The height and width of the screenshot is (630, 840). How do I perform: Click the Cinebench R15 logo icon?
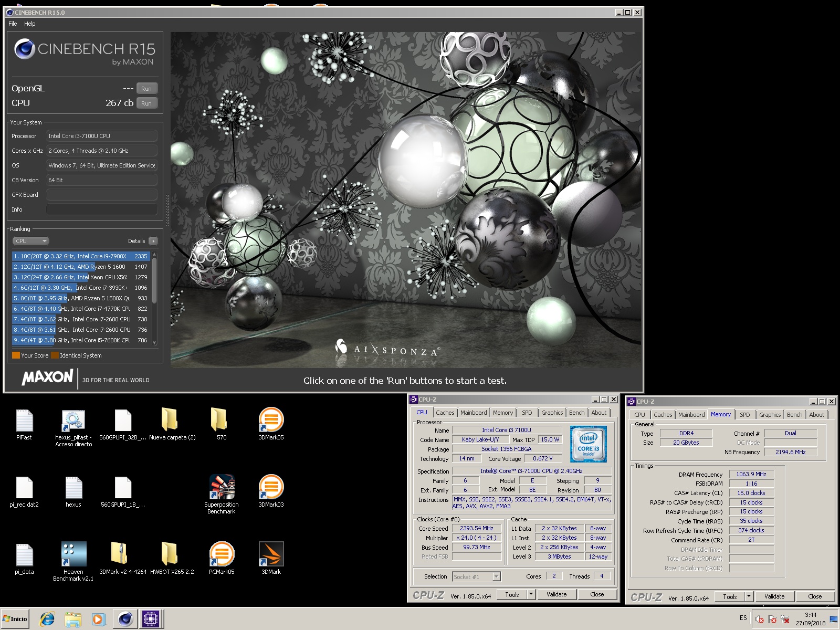click(25, 49)
